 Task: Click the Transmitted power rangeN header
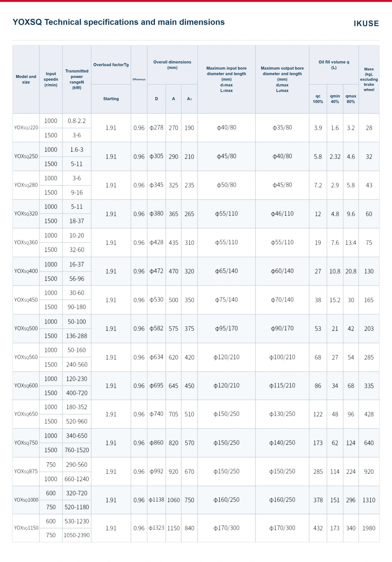(77, 79)
